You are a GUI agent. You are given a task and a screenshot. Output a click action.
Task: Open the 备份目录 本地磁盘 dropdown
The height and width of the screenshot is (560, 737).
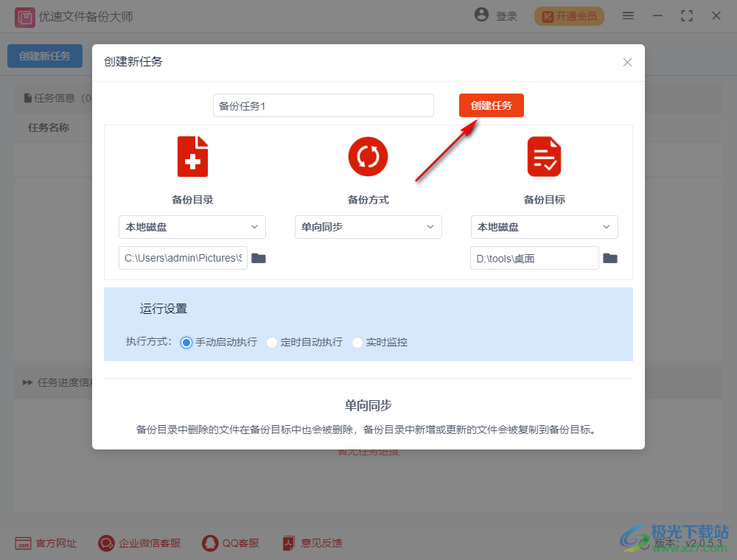click(x=192, y=227)
